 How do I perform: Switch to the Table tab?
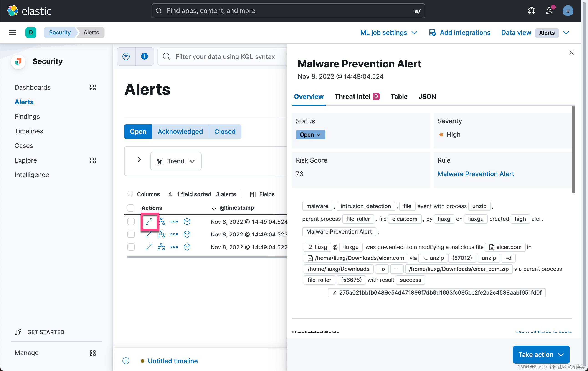[399, 97]
